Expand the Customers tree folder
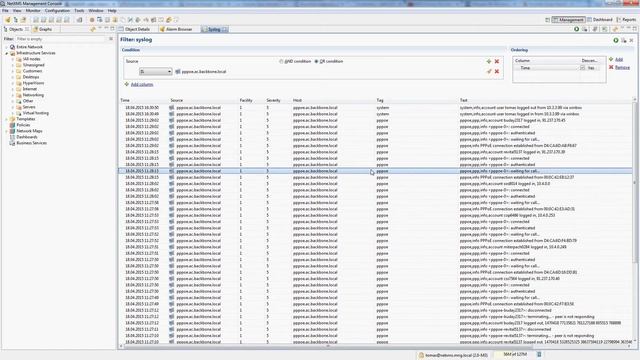Image resolution: width=640 pixels, height=360 pixels. click(x=13, y=71)
